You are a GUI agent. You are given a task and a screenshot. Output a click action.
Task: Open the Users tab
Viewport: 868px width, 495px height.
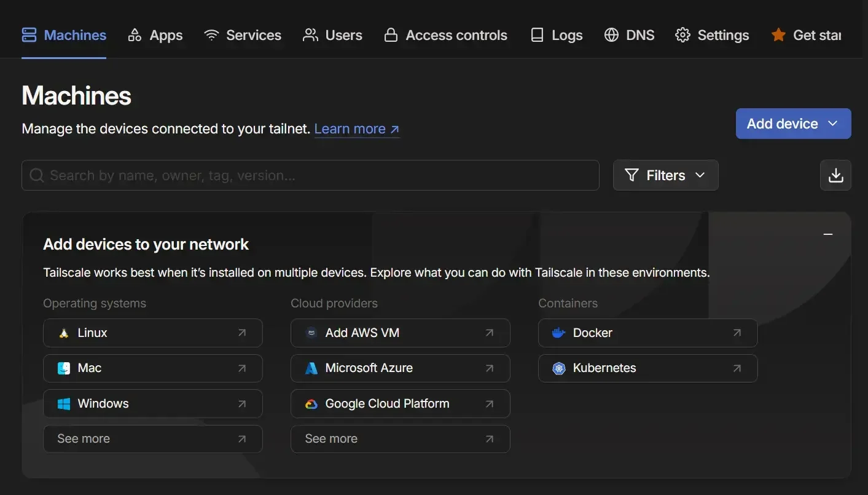332,35
